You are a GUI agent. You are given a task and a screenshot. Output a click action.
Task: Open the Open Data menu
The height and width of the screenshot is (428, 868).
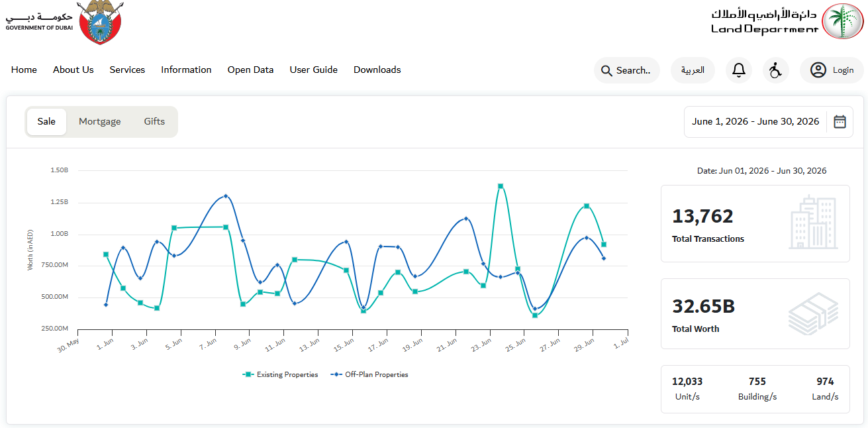(x=250, y=70)
